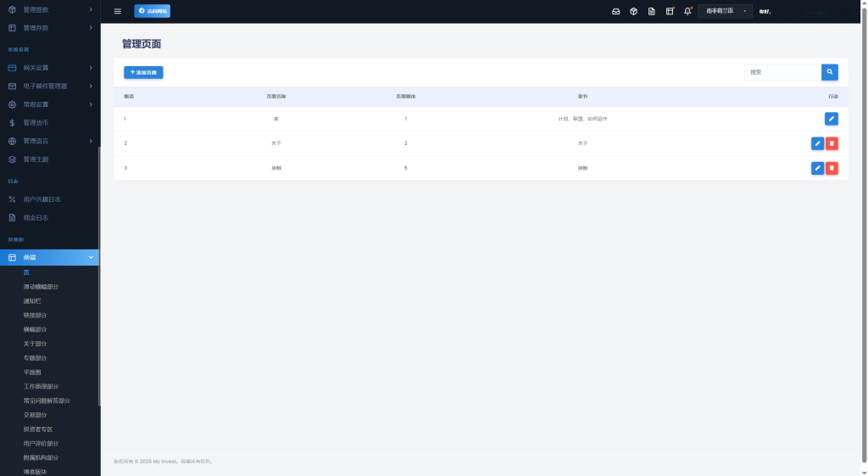Open the 工作原理部分 submenu item
Viewport: 868px width, 476px height.
pyautogui.click(x=41, y=387)
